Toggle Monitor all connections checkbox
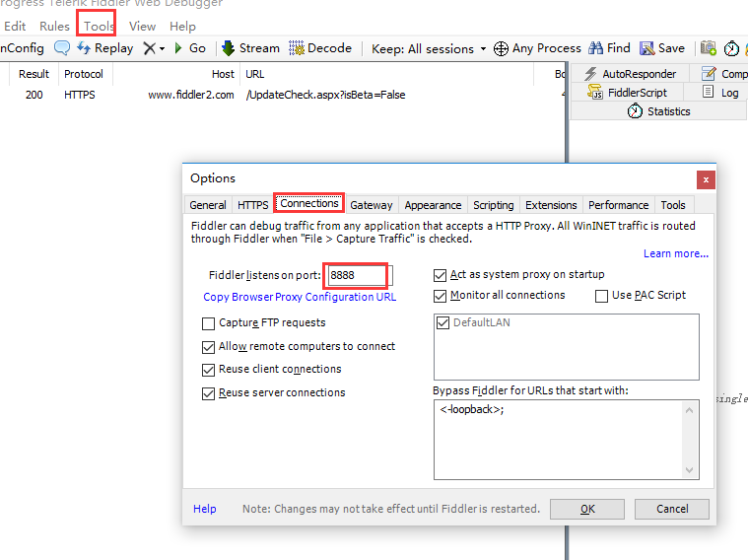 tap(440, 296)
